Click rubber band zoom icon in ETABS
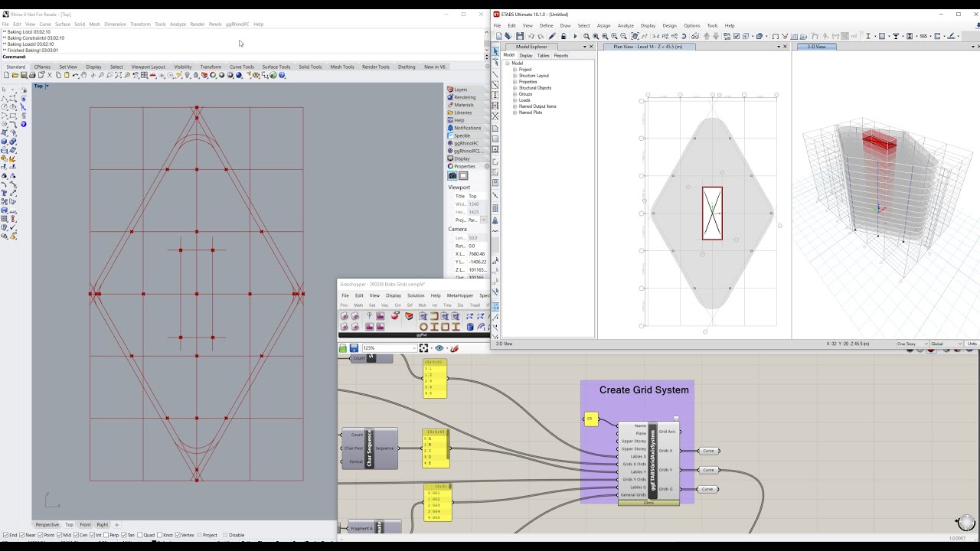Screen dimensions: 980x551 tap(586, 36)
